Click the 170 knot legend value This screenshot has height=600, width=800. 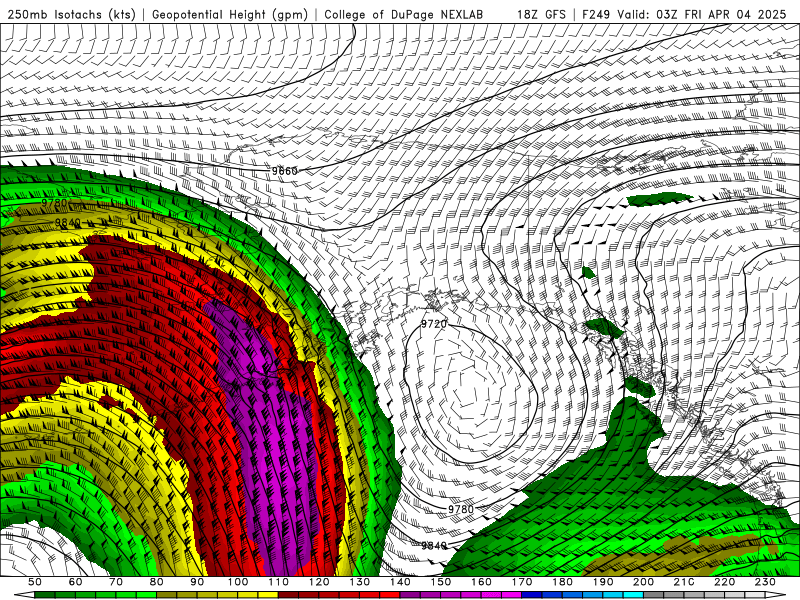click(522, 582)
